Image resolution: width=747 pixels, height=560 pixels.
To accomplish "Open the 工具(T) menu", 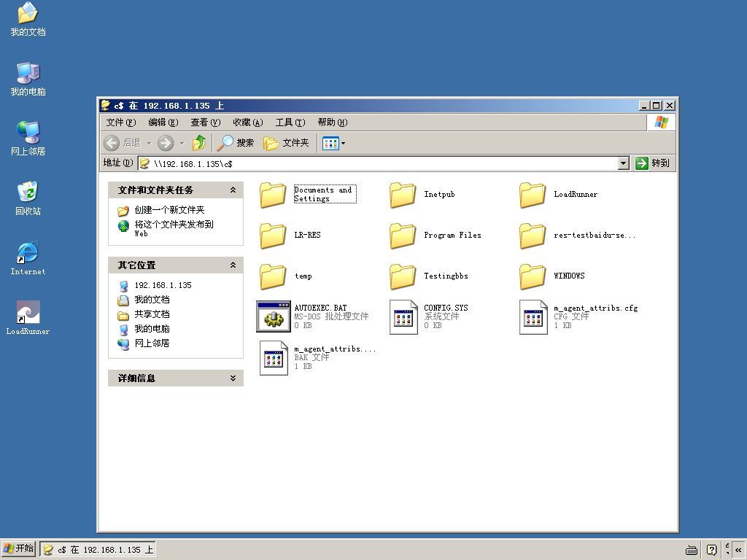I will tap(290, 122).
